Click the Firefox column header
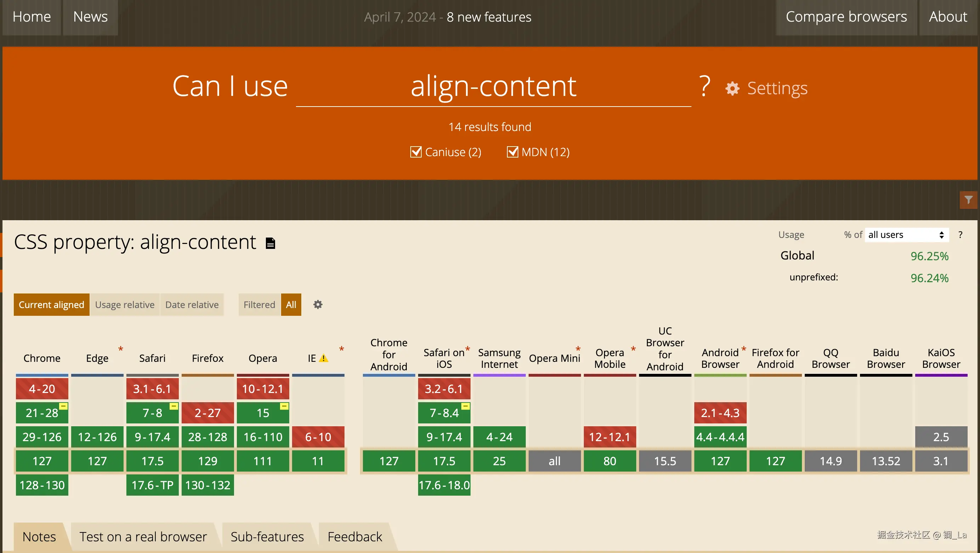980x553 pixels. click(208, 358)
